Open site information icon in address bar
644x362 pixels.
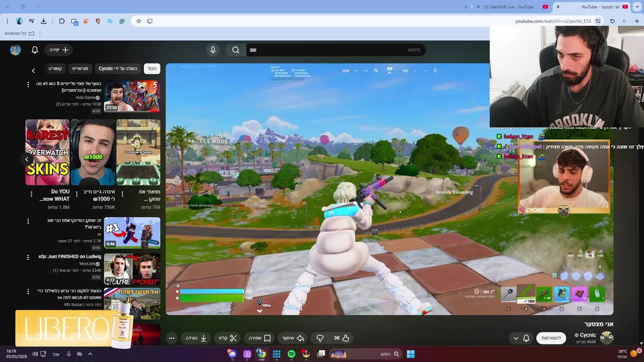598,21
